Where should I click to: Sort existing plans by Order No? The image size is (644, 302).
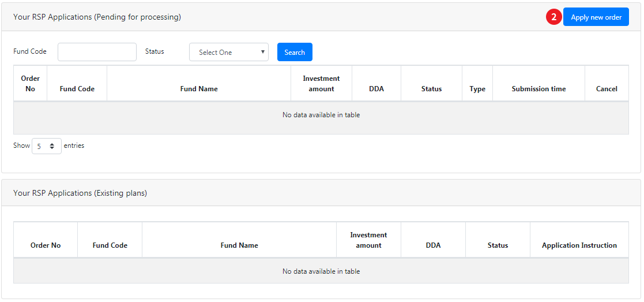(x=46, y=245)
